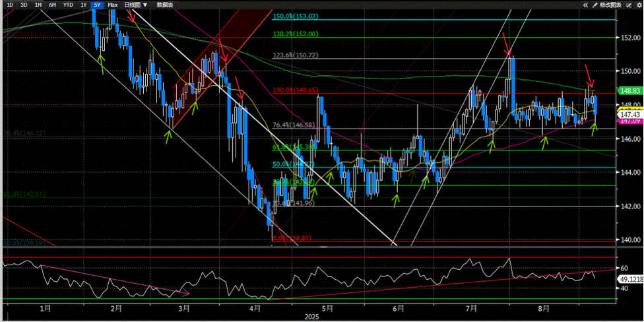This screenshot has height=322, width=644.
Task: Open the chart settings gear icon
Action: click(x=639, y=5)
